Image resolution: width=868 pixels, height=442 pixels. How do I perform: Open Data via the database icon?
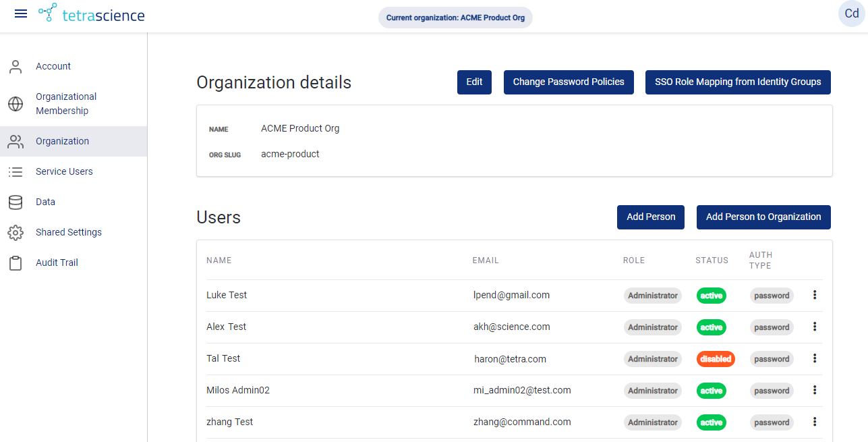(x=16, y=202)
